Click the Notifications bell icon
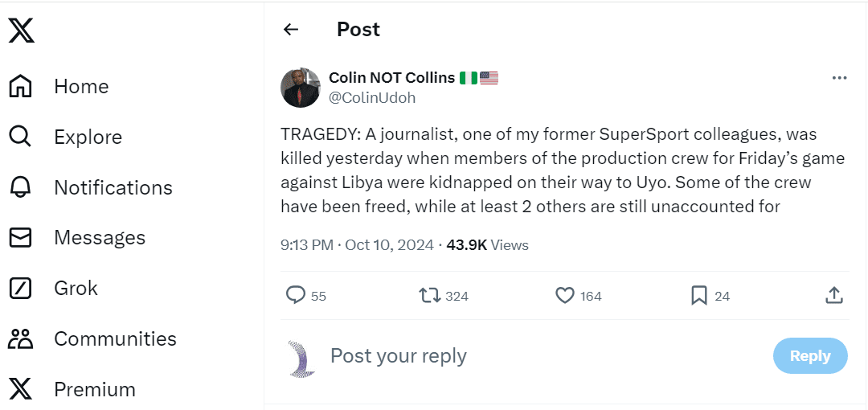 [x=20, y=187]
